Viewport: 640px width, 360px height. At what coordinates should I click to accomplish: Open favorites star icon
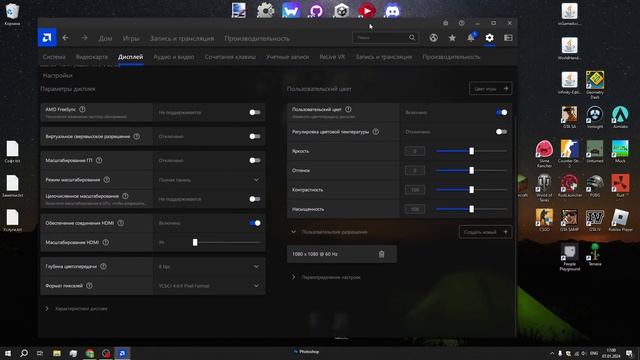pyautogui.click(x=452, y=38)
